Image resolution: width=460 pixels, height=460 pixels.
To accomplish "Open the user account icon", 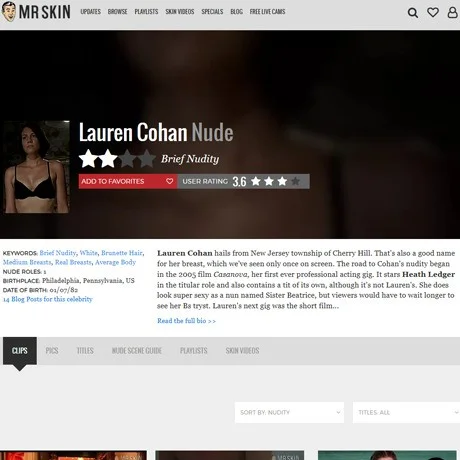I will click(452, 12).
